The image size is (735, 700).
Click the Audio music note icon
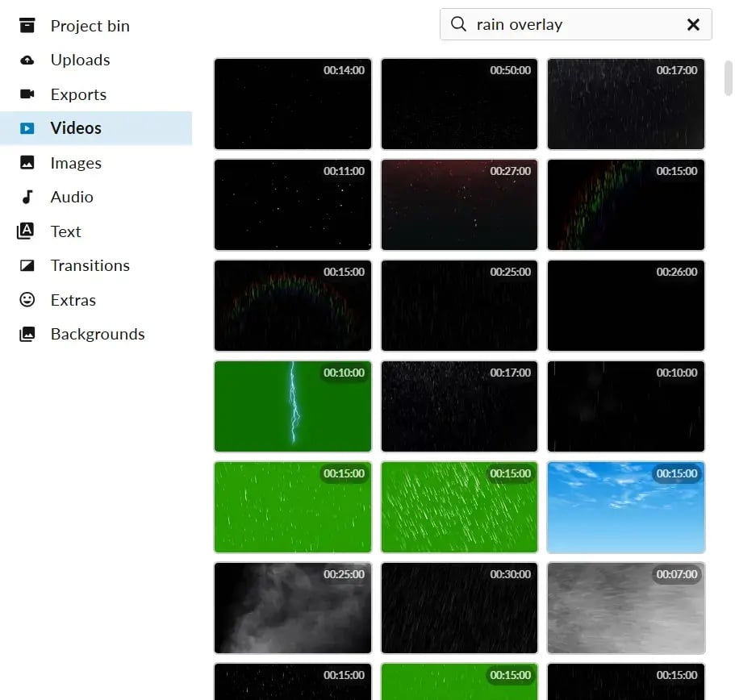click(27, 198)
